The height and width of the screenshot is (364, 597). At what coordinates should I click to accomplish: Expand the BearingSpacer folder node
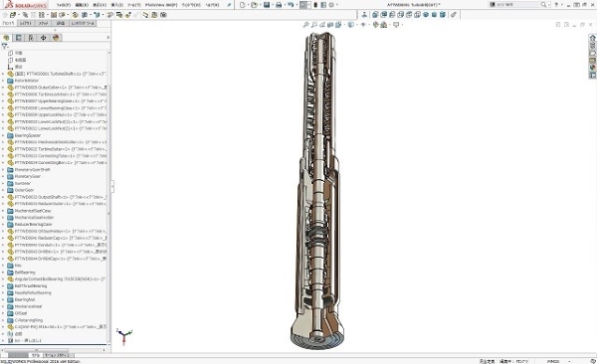pos(3,135)
